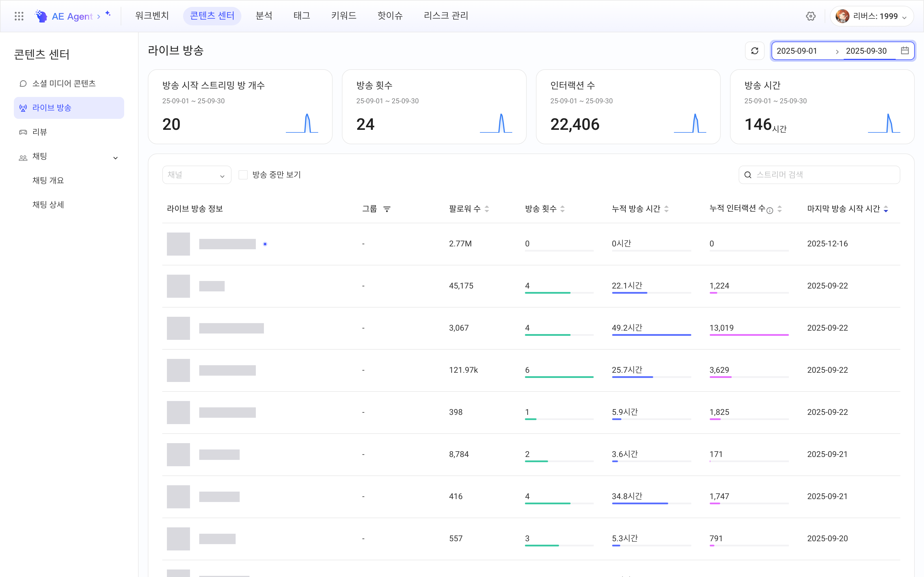
Task: Open the 리버스: 1999 account dropdown
Action: 871,16
